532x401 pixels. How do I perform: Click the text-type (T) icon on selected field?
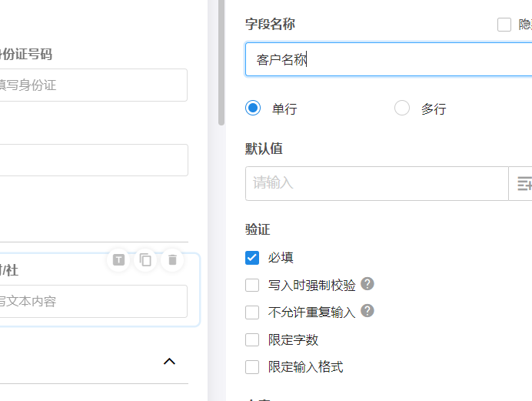coord(118,260)
